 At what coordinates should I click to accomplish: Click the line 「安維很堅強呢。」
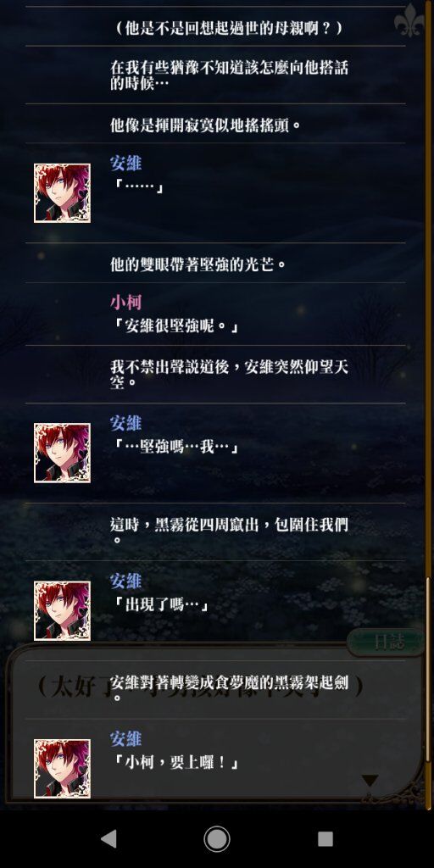(x=175, y=326)
